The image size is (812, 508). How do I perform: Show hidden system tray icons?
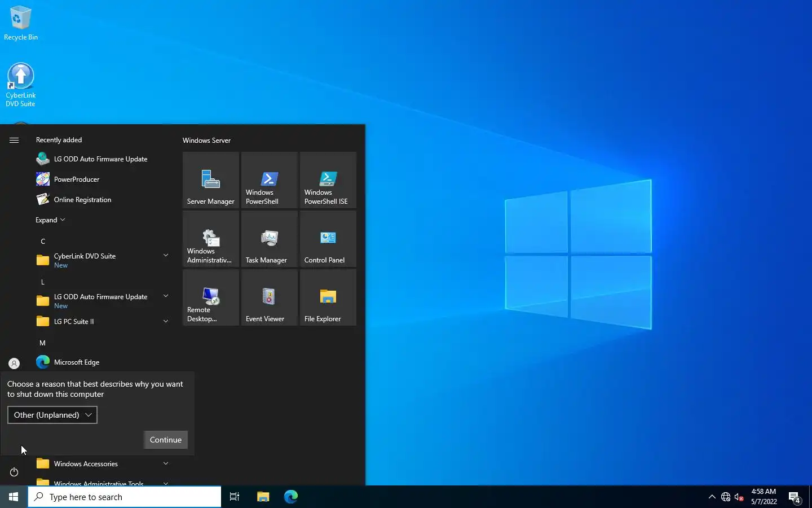[x=712, y=497]
